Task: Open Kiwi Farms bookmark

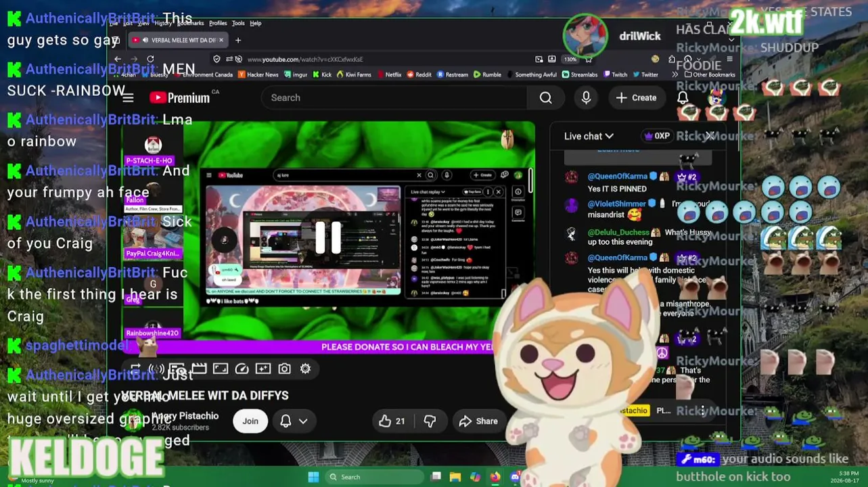Action: 354,74
